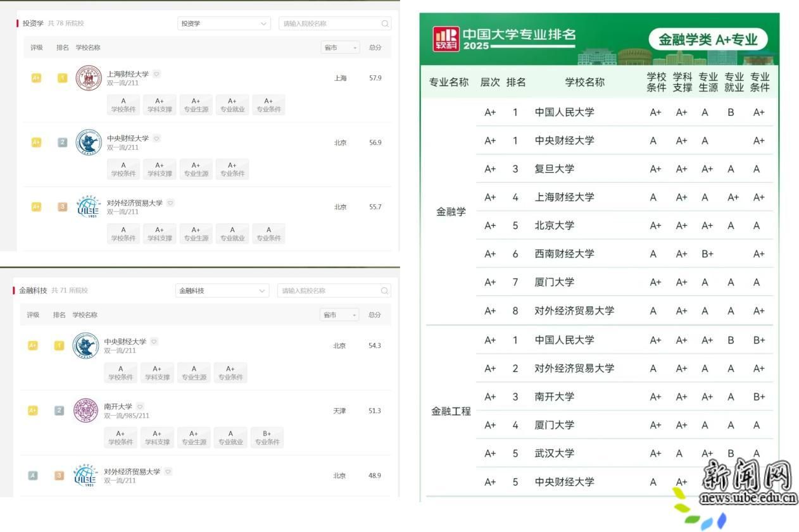The width and height of the screenshot is (799, 532).
Task: Click 评级 column header in the 金融科技 panel
Action: 33,315
